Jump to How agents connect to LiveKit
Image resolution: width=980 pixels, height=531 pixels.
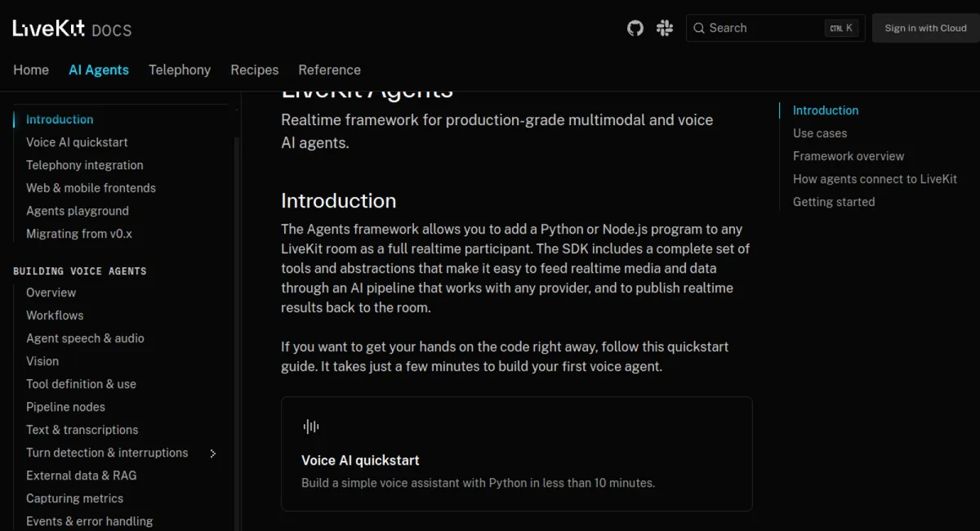click(875, 179)
